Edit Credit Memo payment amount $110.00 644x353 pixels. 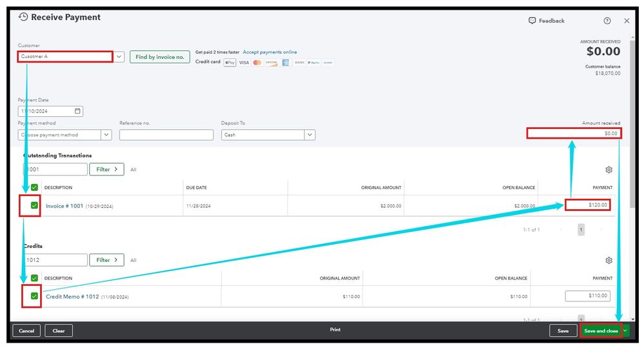pyautogui.click(x=588, y=296)
